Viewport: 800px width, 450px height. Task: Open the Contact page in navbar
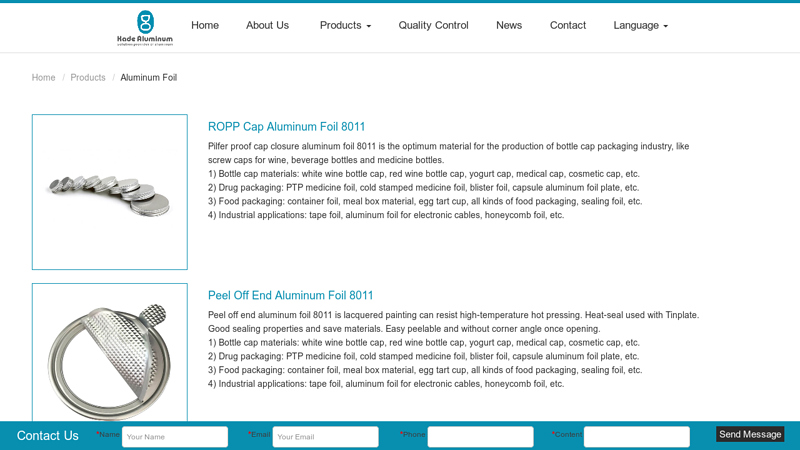pyautogui.click(x=568, y=25)
